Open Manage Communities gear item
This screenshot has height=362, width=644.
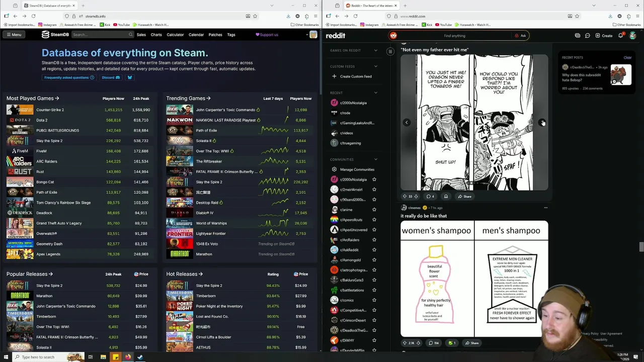(x=353, y=169)
